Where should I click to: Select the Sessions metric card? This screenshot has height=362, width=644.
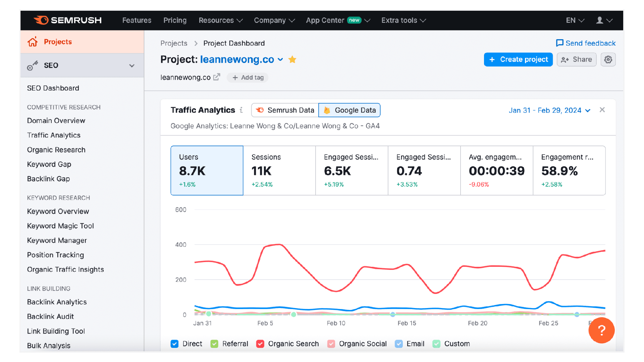279,170
